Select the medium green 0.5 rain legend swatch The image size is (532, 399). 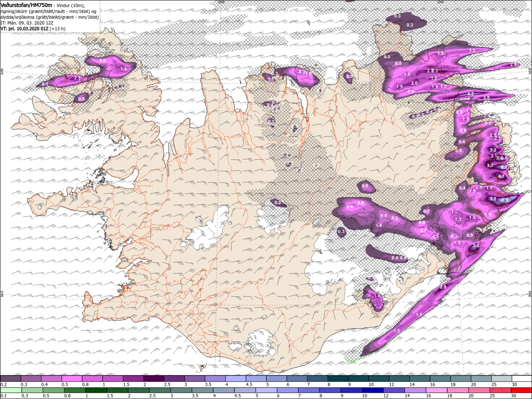[54, 390]
